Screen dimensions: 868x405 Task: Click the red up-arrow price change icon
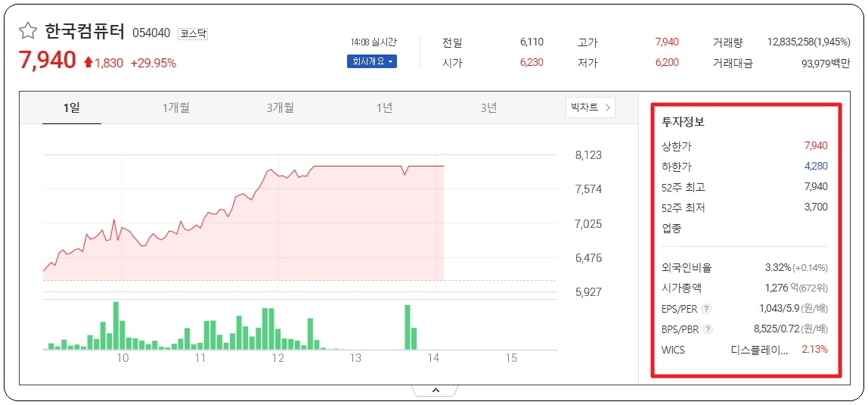pos(88,63)
